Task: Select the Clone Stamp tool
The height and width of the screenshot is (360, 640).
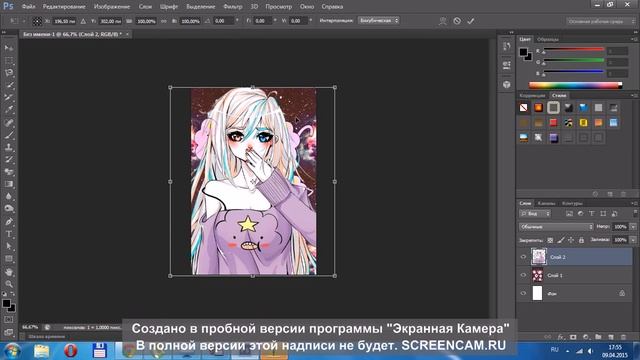Action: [x=9, y=147]
